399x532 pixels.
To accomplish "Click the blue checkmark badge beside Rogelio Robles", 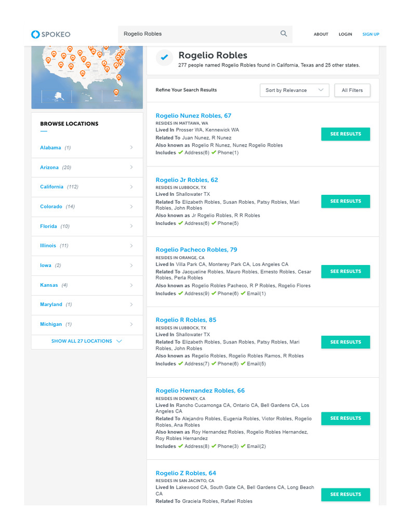I will click(164, 58).
